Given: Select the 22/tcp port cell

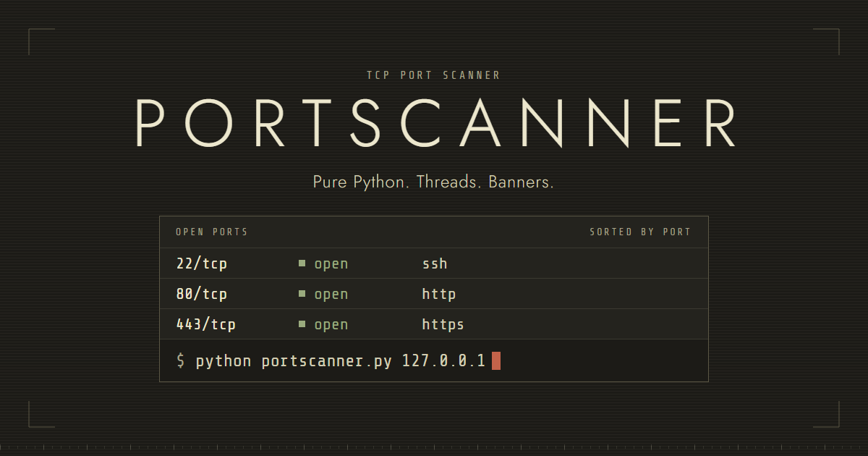Looking at the screenshot, I should click(x=202, y=264).
